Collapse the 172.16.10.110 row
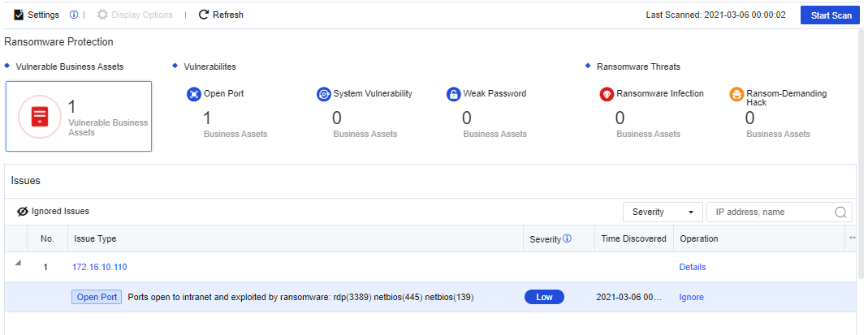Image resolution: width=868 pixels, height=335 pixels. click(x=18, y=262)
